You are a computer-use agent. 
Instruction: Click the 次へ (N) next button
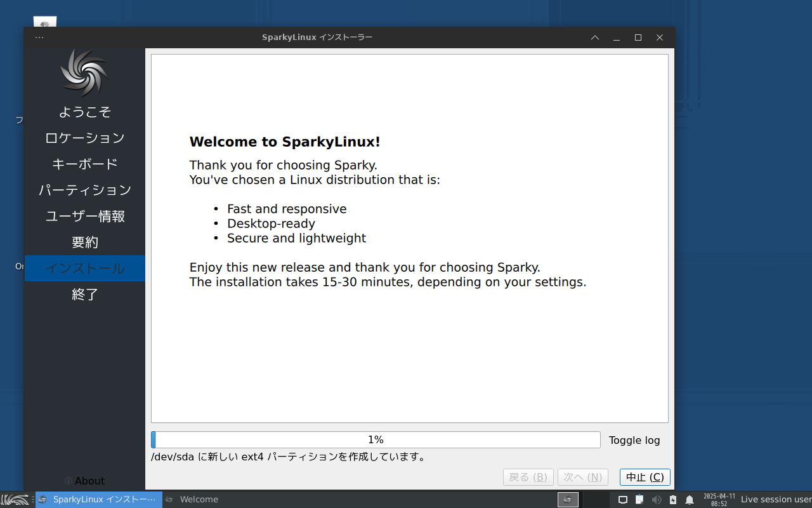[583, 477]
